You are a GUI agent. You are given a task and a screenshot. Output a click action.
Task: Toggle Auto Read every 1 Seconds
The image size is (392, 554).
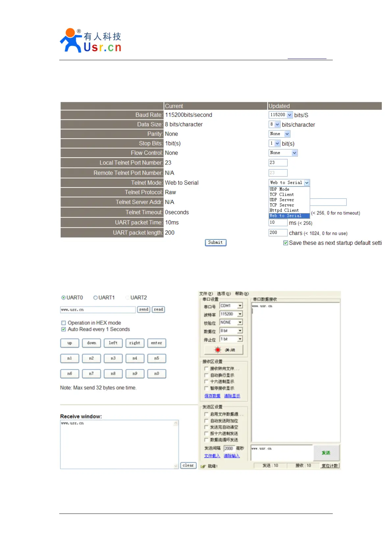64,329
